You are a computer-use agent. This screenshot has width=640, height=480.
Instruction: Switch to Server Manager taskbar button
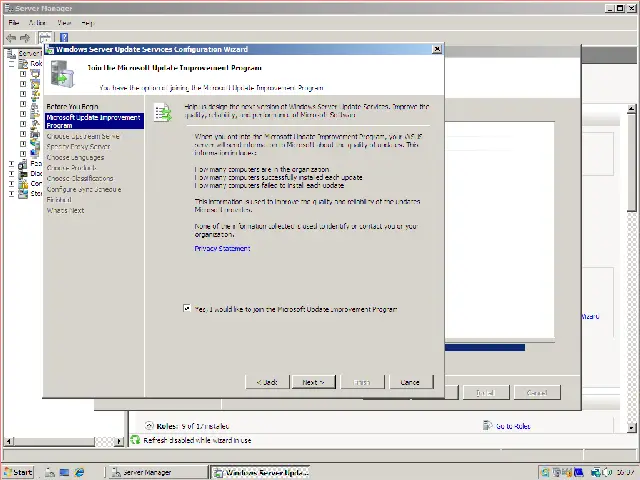coord(159,472)
